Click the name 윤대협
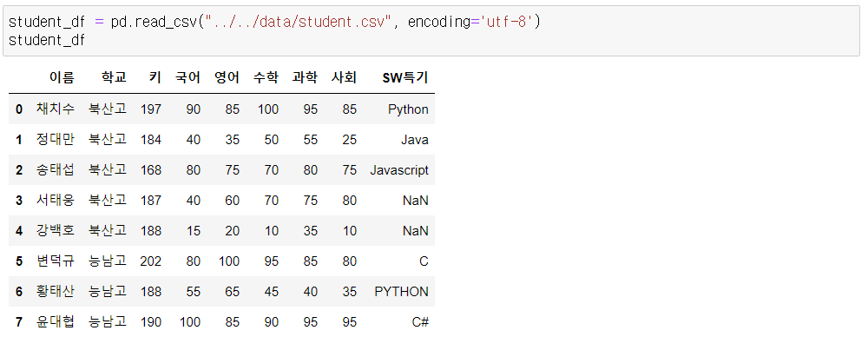Screen dimensions: 868x337 [56, 322]
